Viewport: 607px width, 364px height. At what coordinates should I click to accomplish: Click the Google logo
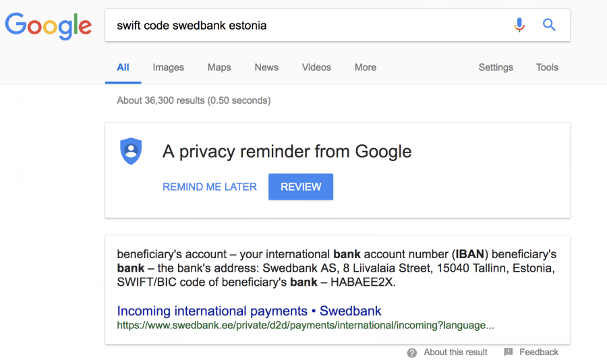(49, 26)
